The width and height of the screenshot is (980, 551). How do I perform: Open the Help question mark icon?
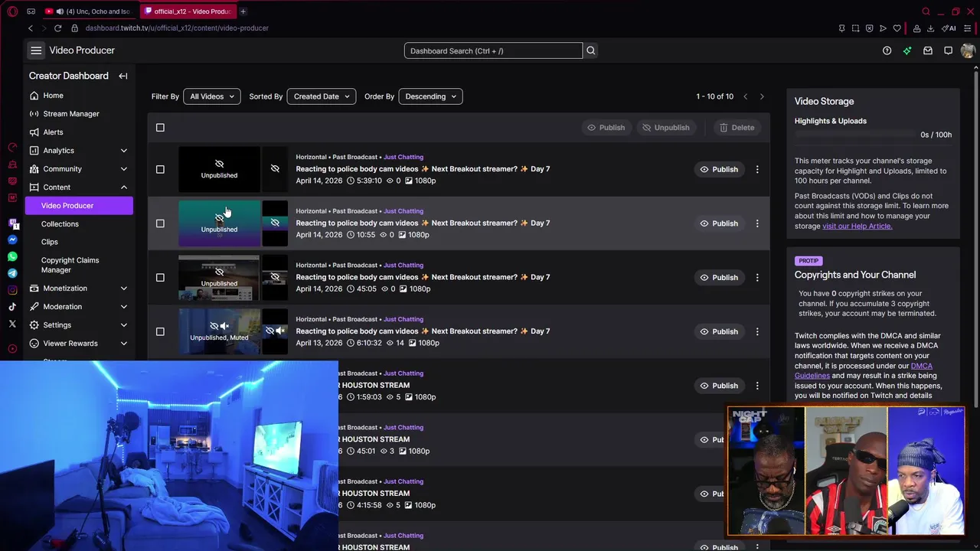(x=887, y=51)
